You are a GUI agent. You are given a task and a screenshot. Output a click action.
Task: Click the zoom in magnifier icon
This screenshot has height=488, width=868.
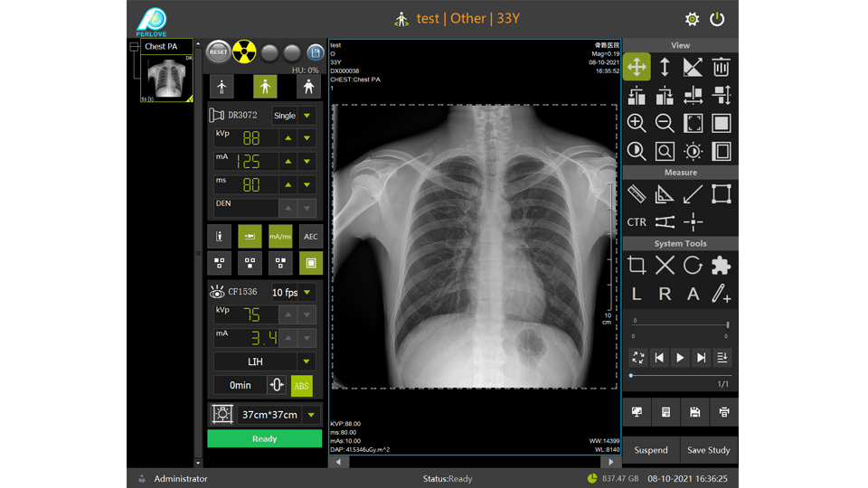pyautogui.click(x=637, y=123)
